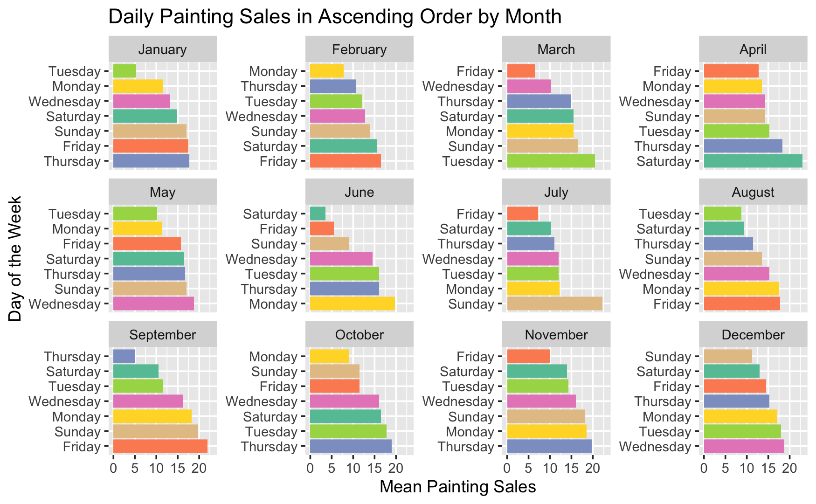The width and height of the screenshot is (816, 504).
Task: Click December's Wednesday axis label
Action: (x=655, y=447)
